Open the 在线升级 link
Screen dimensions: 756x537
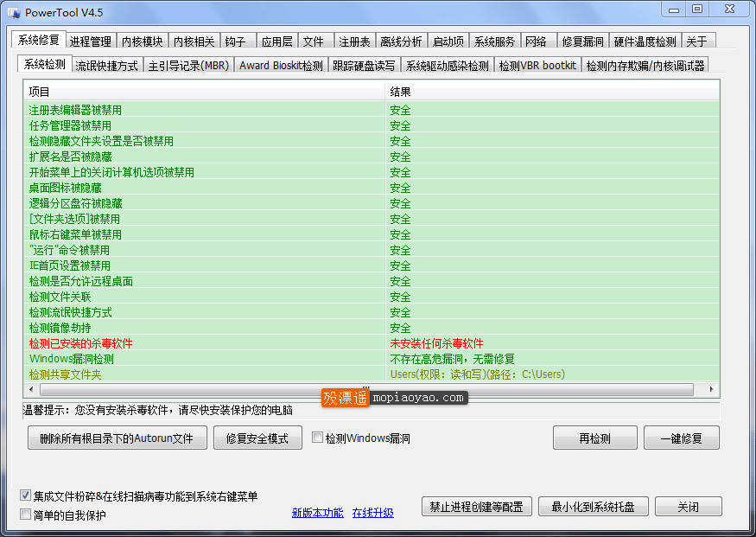(x=372, y=513)
